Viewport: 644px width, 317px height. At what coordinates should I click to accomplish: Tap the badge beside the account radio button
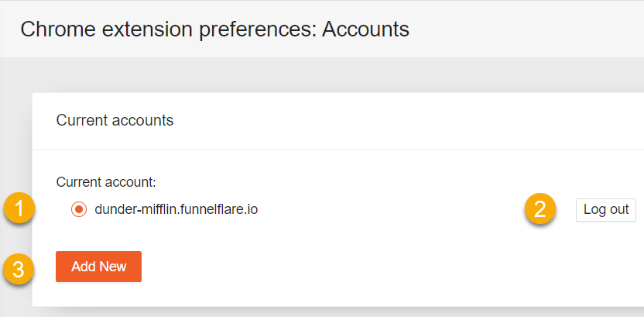click(19, 208)
